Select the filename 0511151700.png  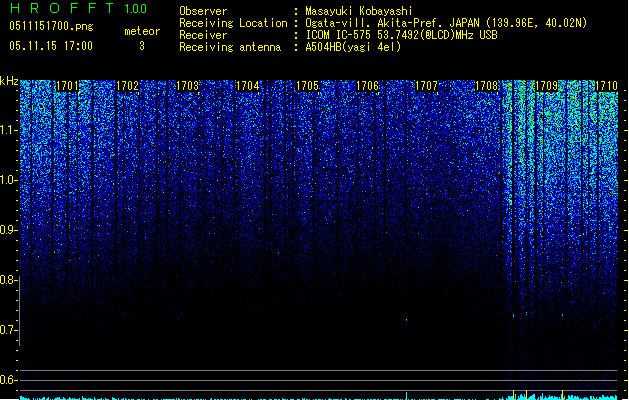[51, 26]
